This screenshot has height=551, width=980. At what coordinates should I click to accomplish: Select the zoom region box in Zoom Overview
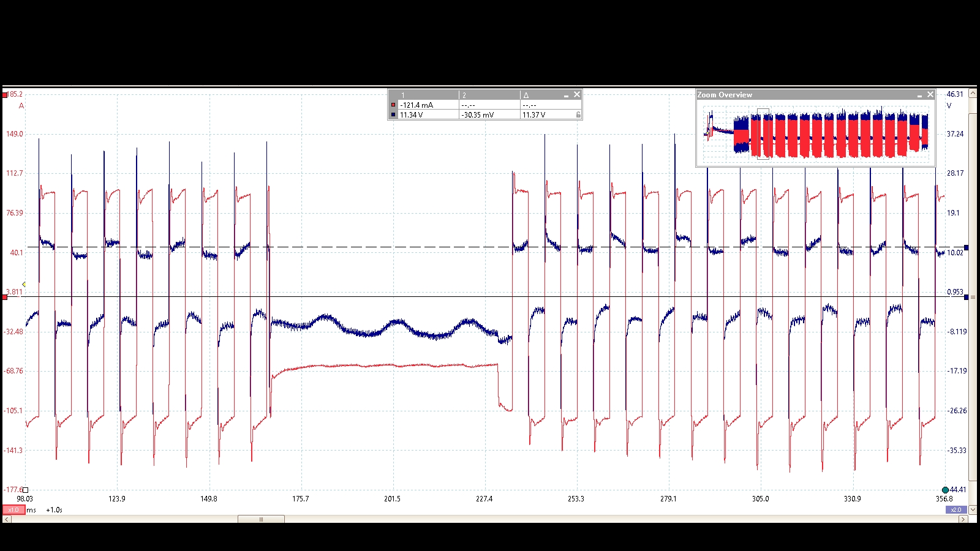(x=763, y=134)
